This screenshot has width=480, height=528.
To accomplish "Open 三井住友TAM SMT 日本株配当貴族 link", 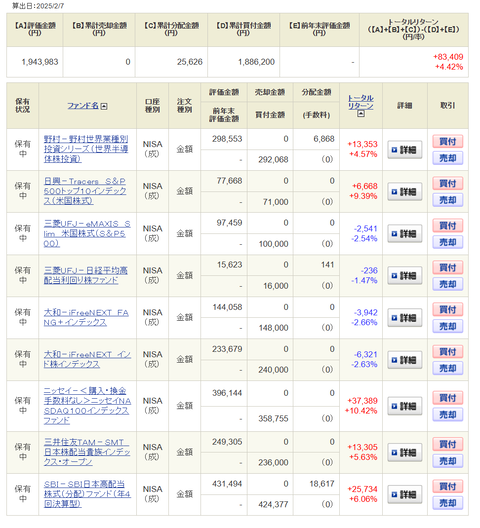I will click(x=87, y=452).
